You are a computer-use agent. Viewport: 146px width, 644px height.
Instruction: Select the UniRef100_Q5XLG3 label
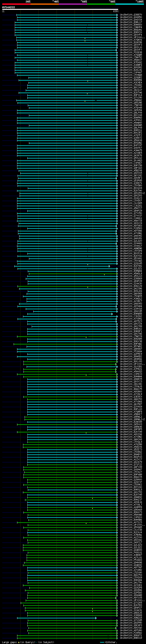[131, 276]
